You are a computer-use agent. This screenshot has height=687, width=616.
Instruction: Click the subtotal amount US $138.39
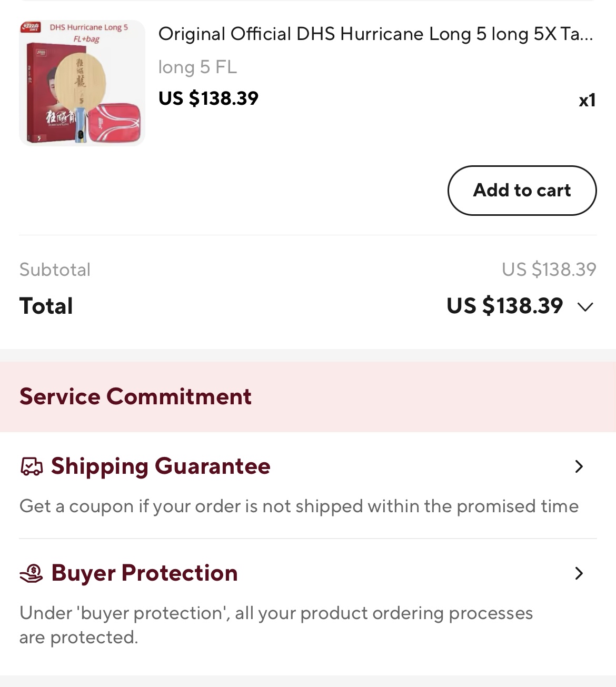point(549,270)
